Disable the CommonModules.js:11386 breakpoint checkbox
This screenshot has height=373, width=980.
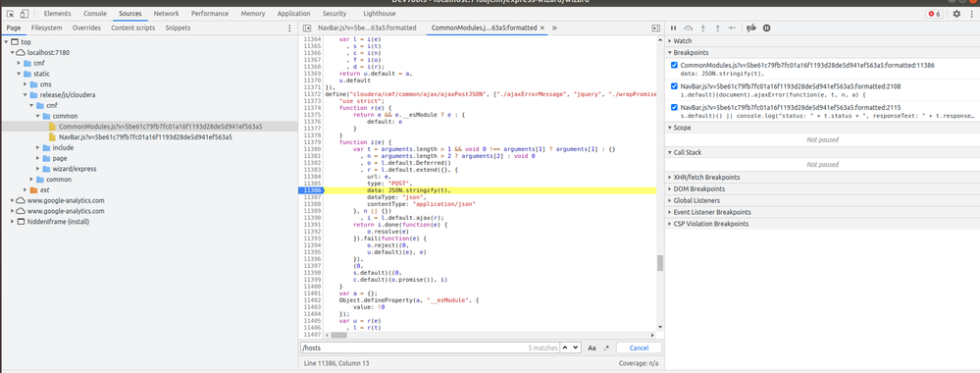[674, 65]
